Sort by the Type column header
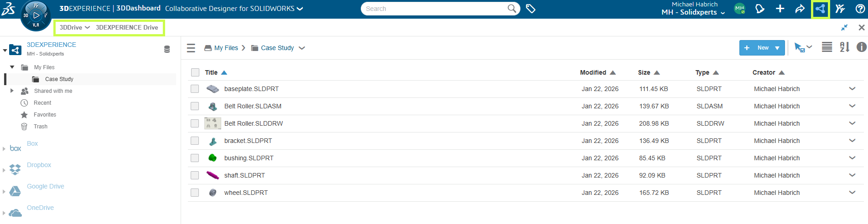 tap(702, 72)
